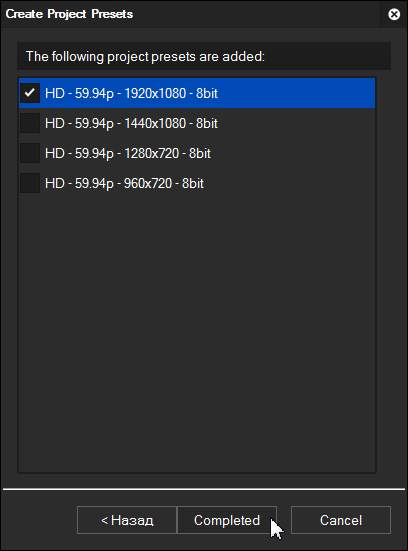This screenshot has height=551, width=408.
Task: Click the Create Project Presets title bar
Action: (190, 14)
